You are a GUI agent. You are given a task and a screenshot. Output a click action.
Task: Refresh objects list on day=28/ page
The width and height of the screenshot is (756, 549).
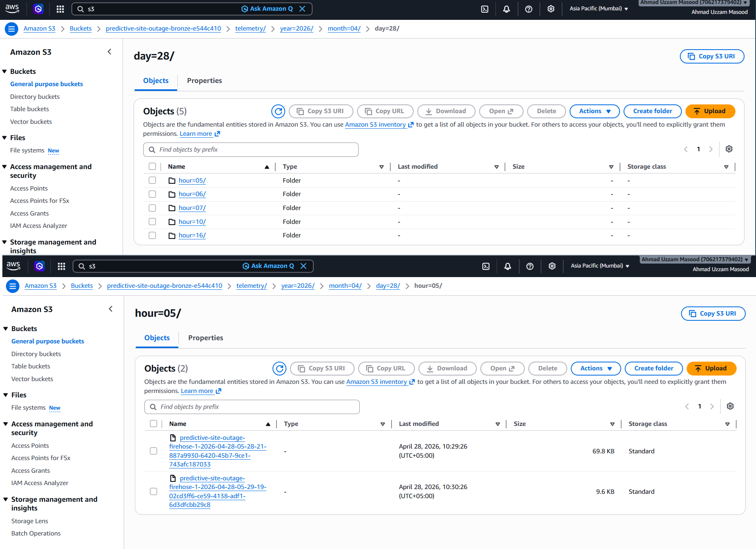click(278, 111)
